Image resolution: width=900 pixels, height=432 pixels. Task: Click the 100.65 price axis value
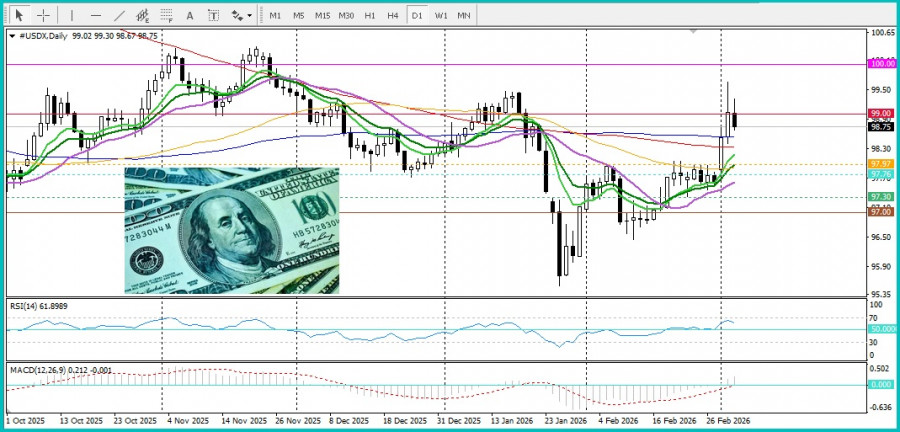(x=882, y=33)
